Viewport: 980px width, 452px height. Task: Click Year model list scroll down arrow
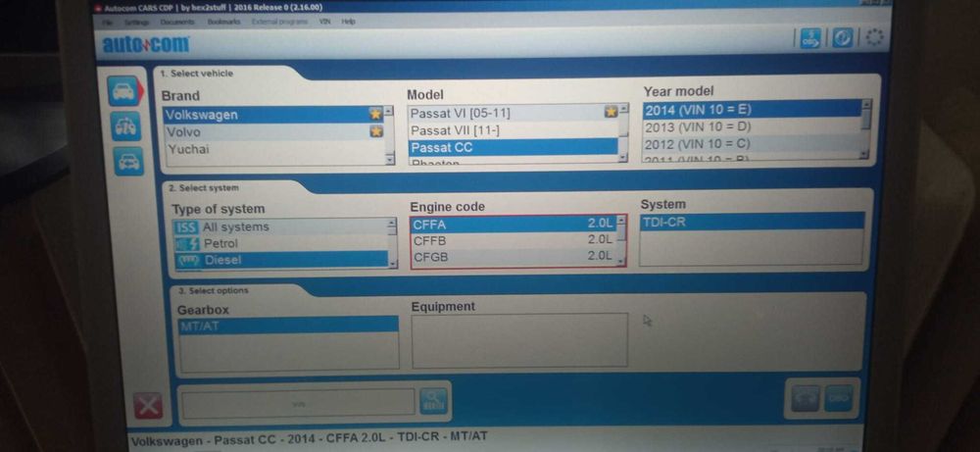point(864,153)
